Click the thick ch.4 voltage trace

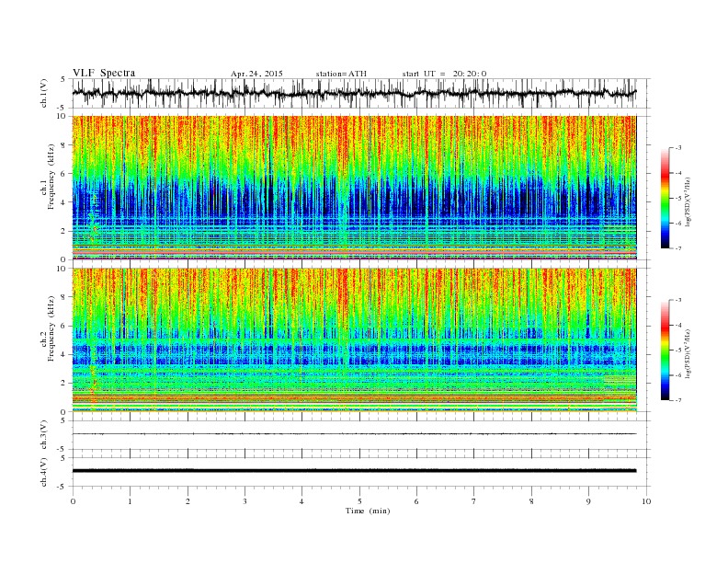354,471
